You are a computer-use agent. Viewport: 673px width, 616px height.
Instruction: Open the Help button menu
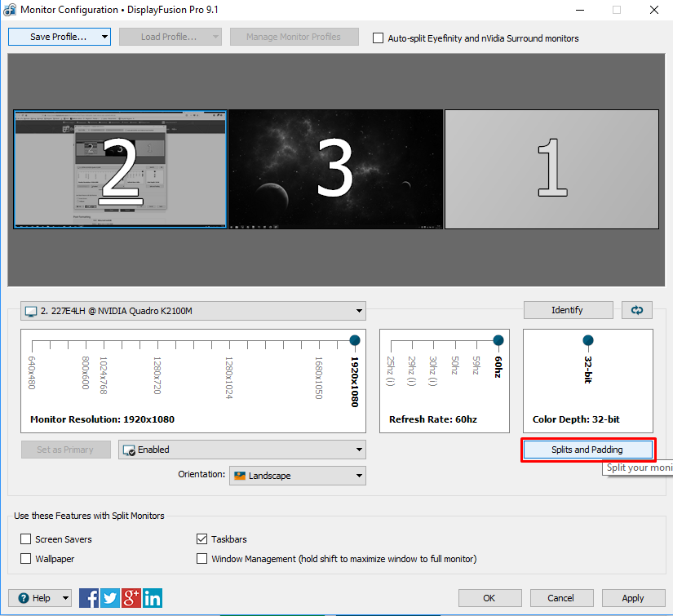(x=39, y=598)
